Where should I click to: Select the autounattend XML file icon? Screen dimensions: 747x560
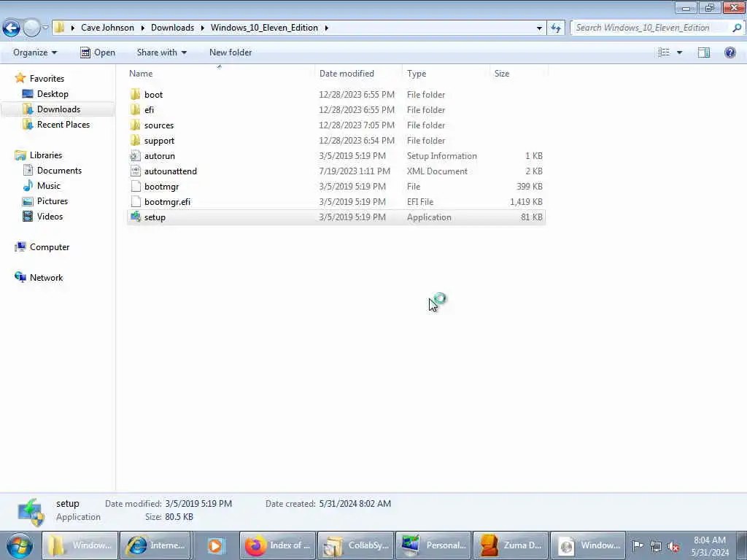pyautogui.click(x=135, y=171)
